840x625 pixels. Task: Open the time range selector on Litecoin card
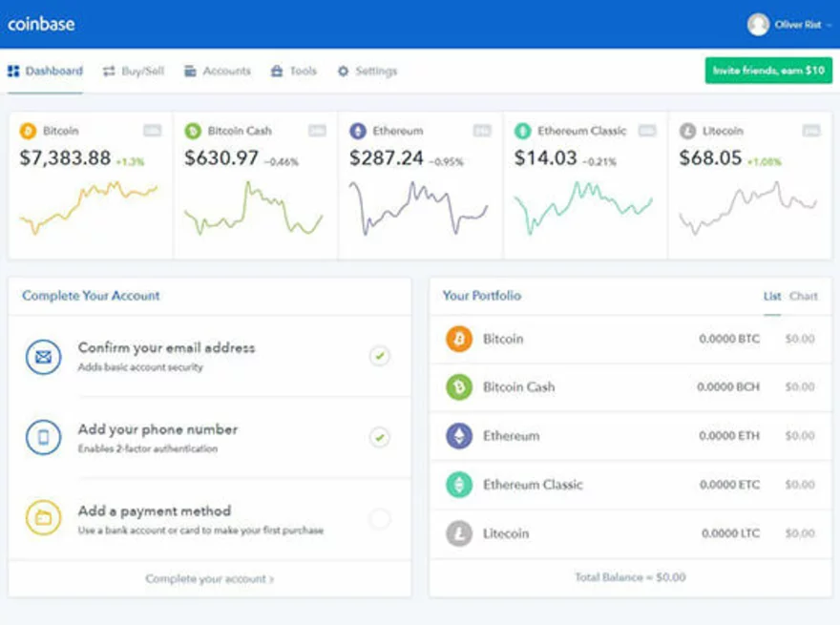pyautogui.click(x=811, y=131)
